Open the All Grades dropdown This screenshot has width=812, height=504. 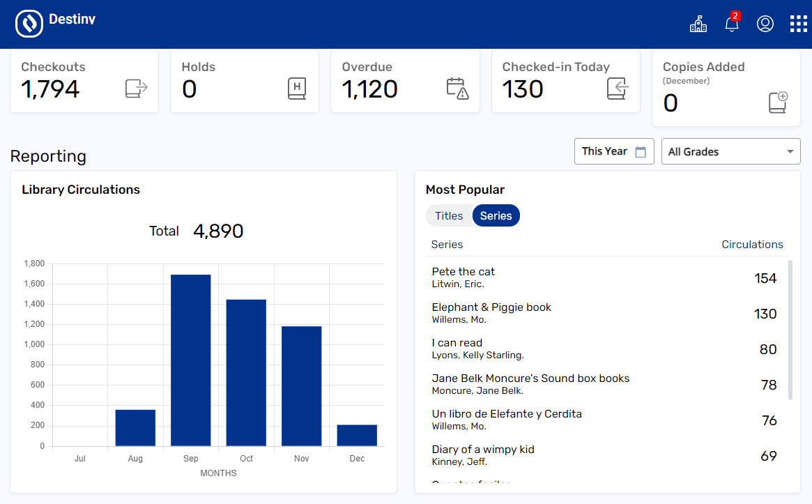click(730, 151)
